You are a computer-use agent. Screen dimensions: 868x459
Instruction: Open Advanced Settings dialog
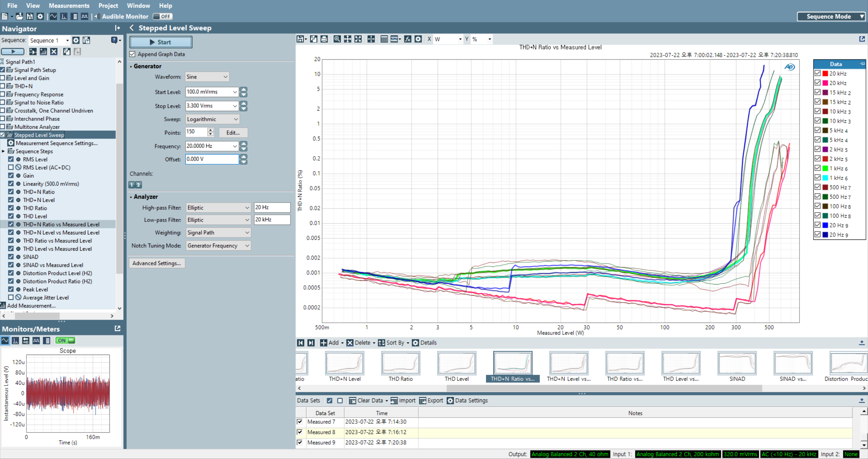pos(157,263)
